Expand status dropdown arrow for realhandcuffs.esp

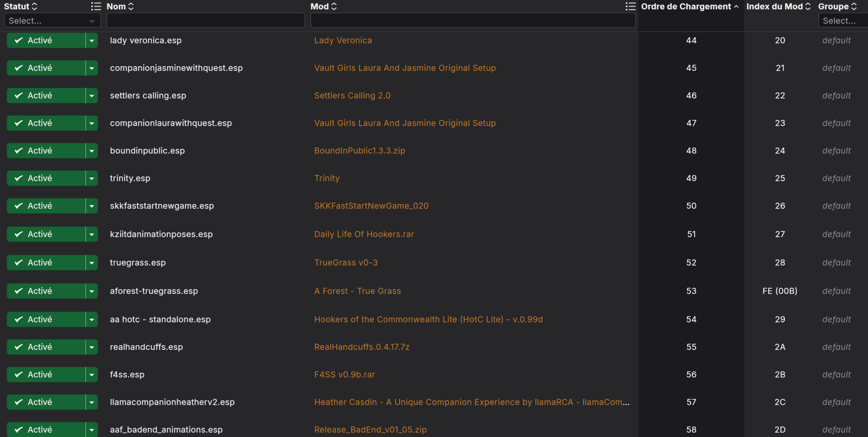92,347
